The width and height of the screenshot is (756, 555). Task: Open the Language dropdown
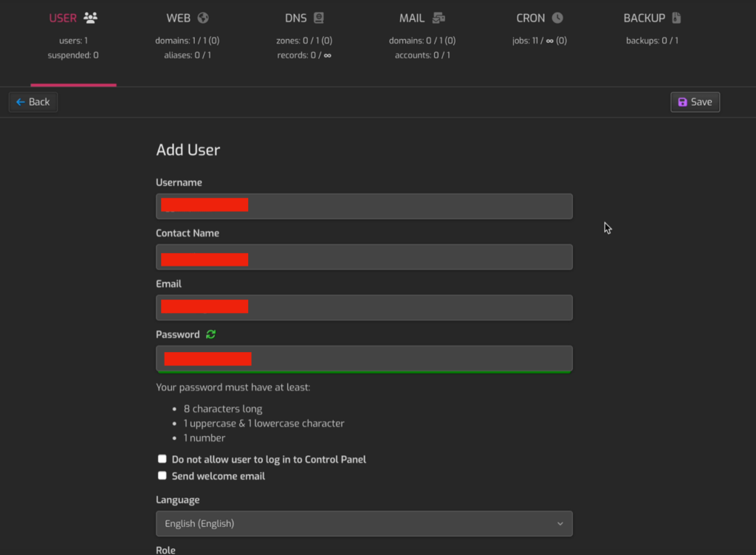(363, 523)
